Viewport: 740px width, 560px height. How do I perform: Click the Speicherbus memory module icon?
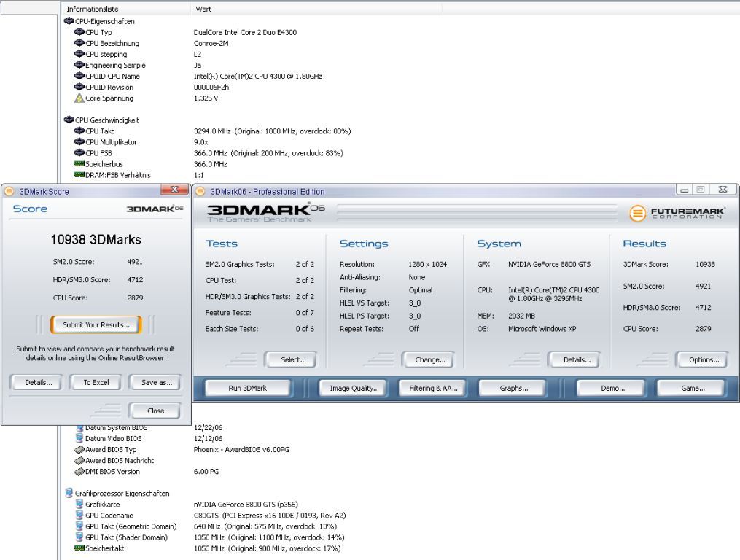(79, 163)
